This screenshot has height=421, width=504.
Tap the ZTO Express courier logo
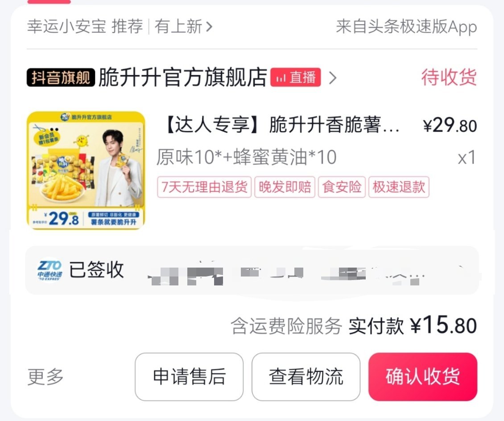pyautogui.click(x=50, y=270)
